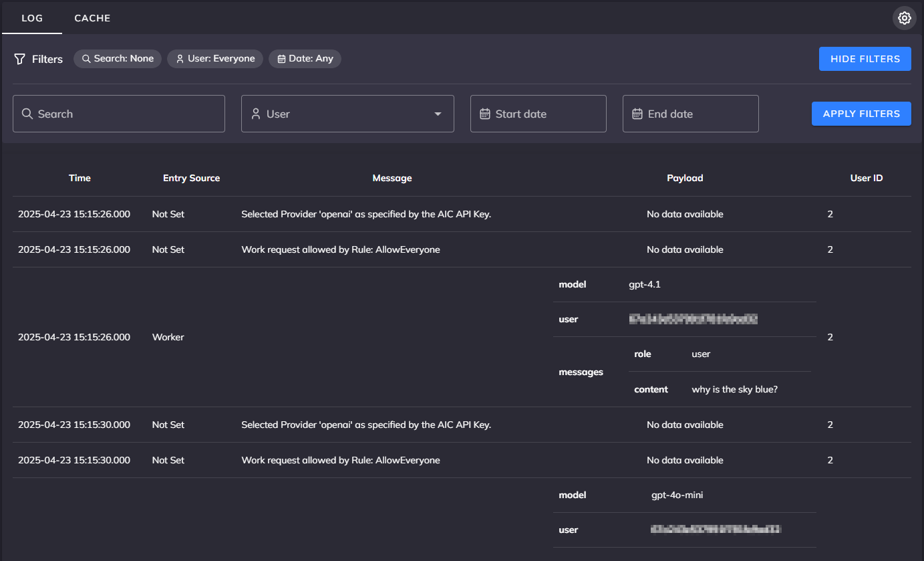Click person icon in User dropdown
The height and width of the screenshot is (561, 924).
pyautogui.click(x=256, y=114)
